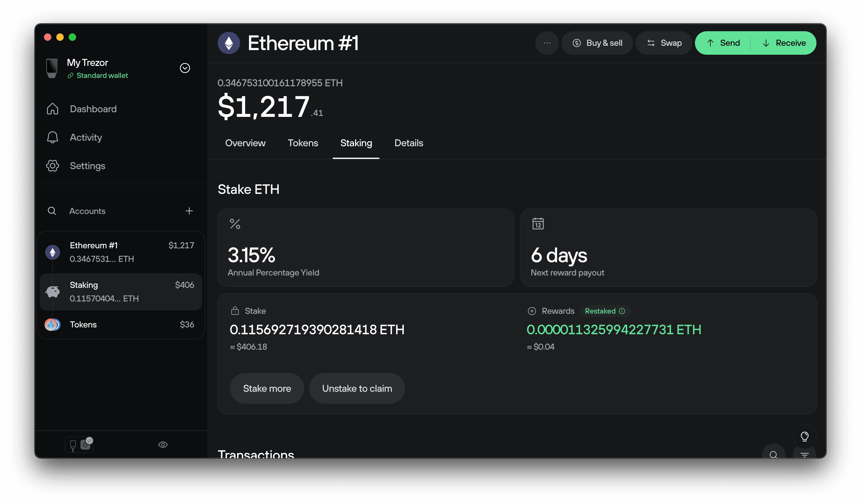
Task: Filter transactions with the funnel icon
Action: pyautogui.click(x=805, y=455)
